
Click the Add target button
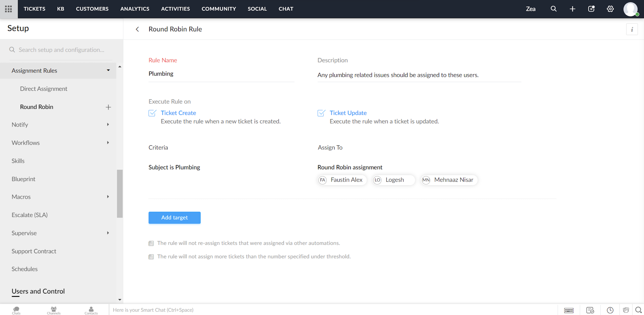coord(174,218)
